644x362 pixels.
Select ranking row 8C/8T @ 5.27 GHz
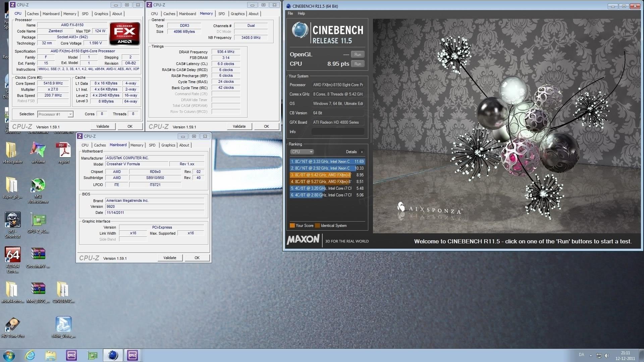tap(327, 182)
